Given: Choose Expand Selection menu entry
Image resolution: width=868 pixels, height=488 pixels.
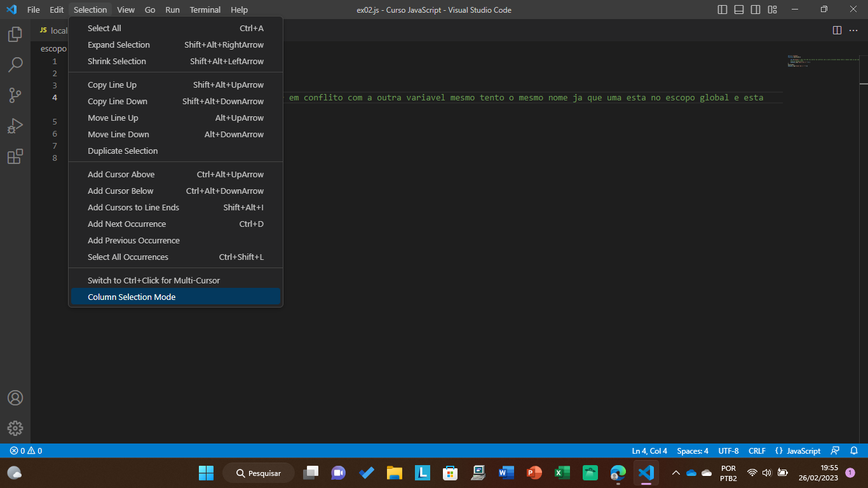Looking at the screenshot, I should coord(175,45).
